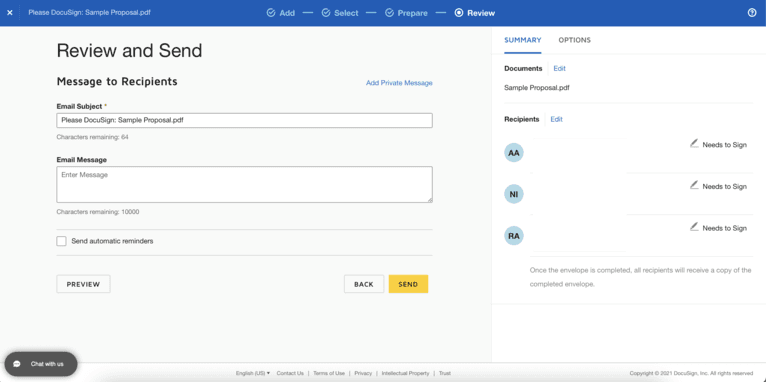The image size is (766, 382).
Task: Send the envelope with the yellow Send button
Action: 408,284
